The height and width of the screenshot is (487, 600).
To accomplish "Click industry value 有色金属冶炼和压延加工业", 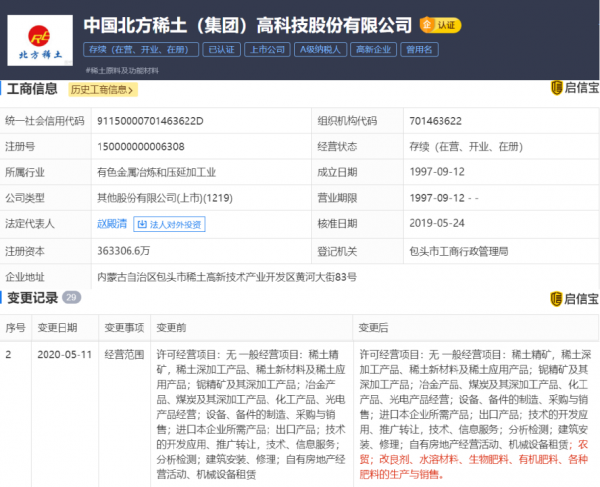I will click(157, 172).
